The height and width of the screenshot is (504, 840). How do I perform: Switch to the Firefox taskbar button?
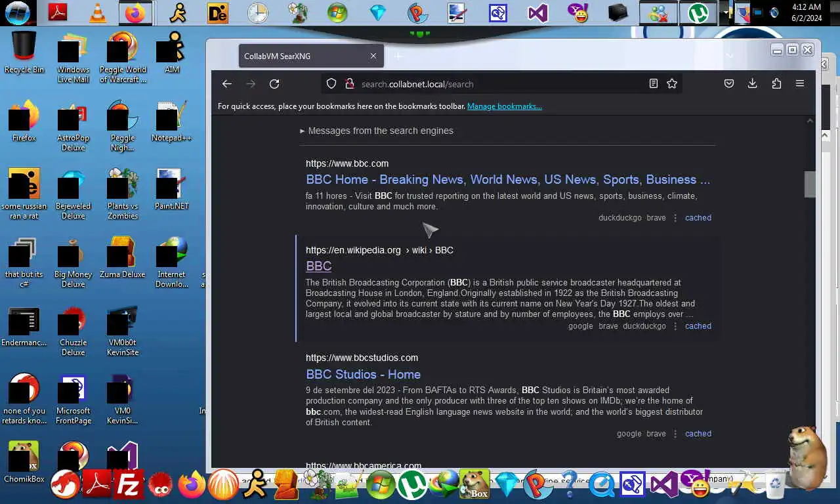coord(136,12)
